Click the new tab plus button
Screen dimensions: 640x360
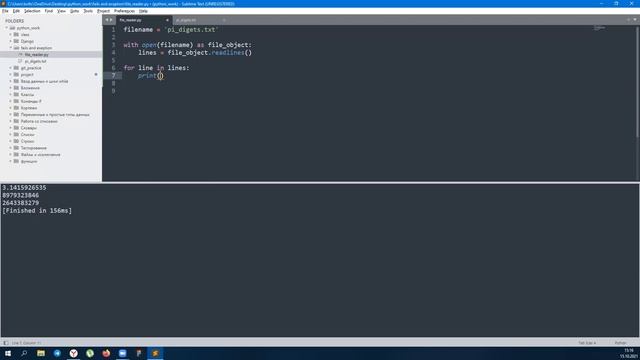coord(628,20)
